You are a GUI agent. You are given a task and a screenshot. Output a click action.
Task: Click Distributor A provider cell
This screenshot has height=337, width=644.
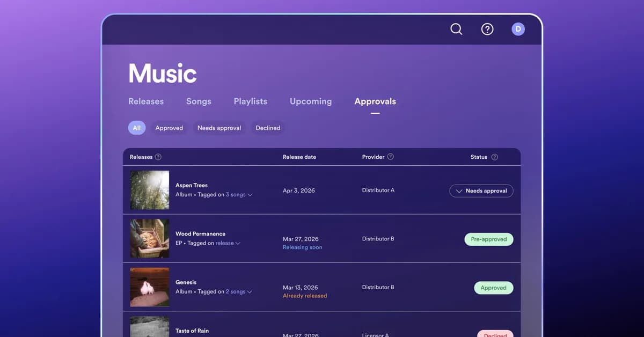click(x=378, y=191)
